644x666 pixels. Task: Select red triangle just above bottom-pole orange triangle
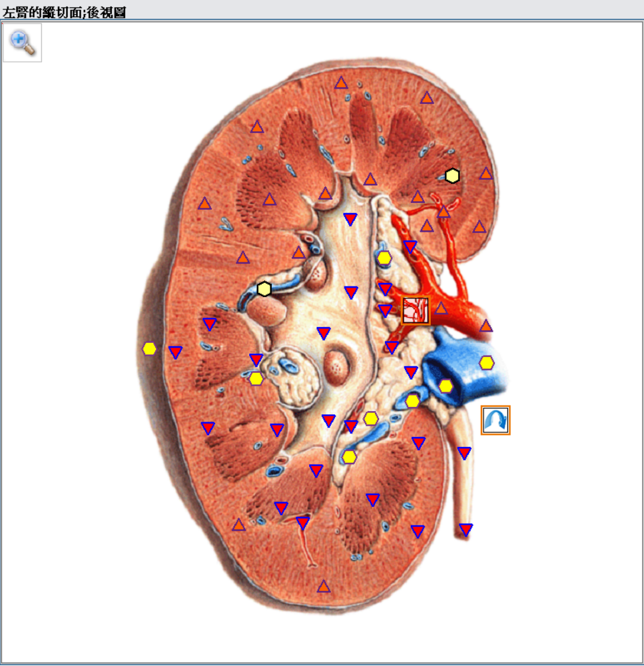pyautogui.click(x=303, y=523)
